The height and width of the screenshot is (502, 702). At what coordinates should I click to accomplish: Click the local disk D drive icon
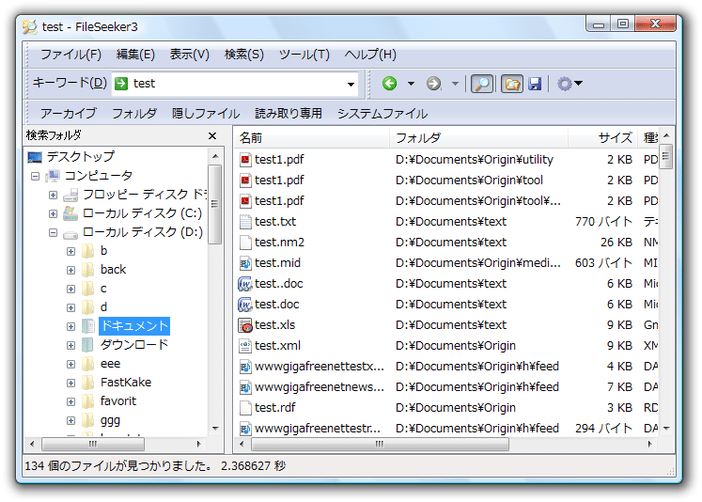pyautogui.click(x=70, y=233)
